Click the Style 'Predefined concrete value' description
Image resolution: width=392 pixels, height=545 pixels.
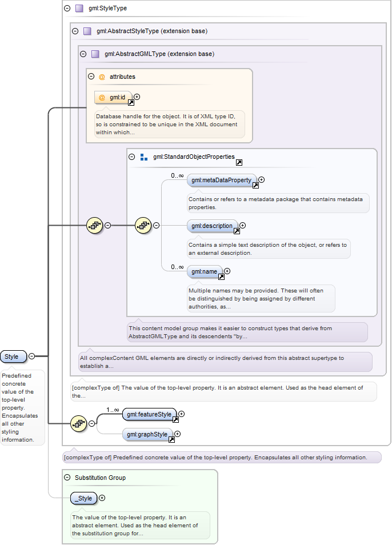23,408
